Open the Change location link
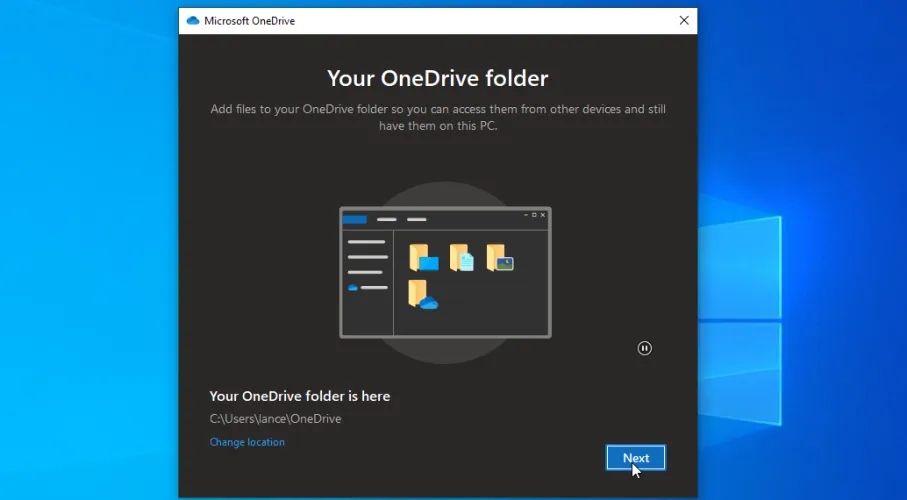 click(247, 442)
